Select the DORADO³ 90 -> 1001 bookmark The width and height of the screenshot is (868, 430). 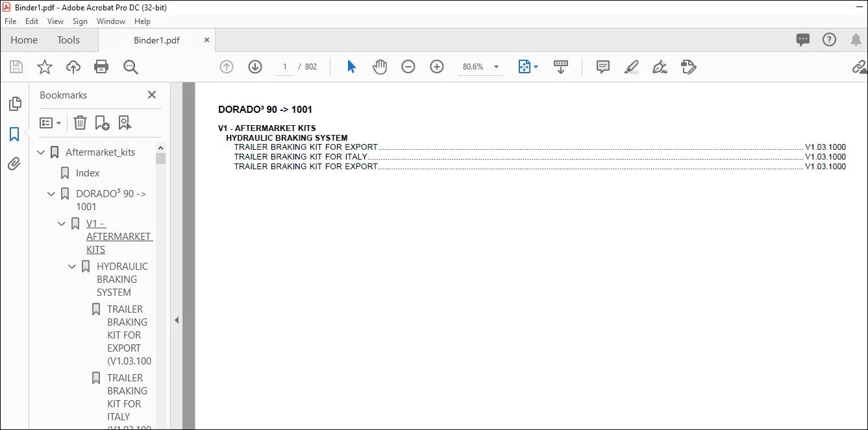(x=111, y=200)
